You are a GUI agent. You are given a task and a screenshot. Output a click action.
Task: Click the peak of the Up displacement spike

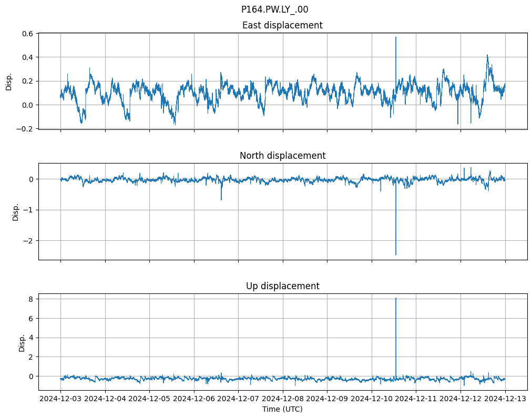pyautogui.click(x=396, y=298)
